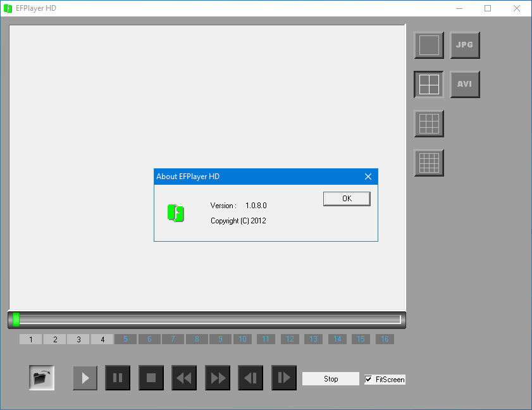Switch to single-view layout

coord(429,46)
